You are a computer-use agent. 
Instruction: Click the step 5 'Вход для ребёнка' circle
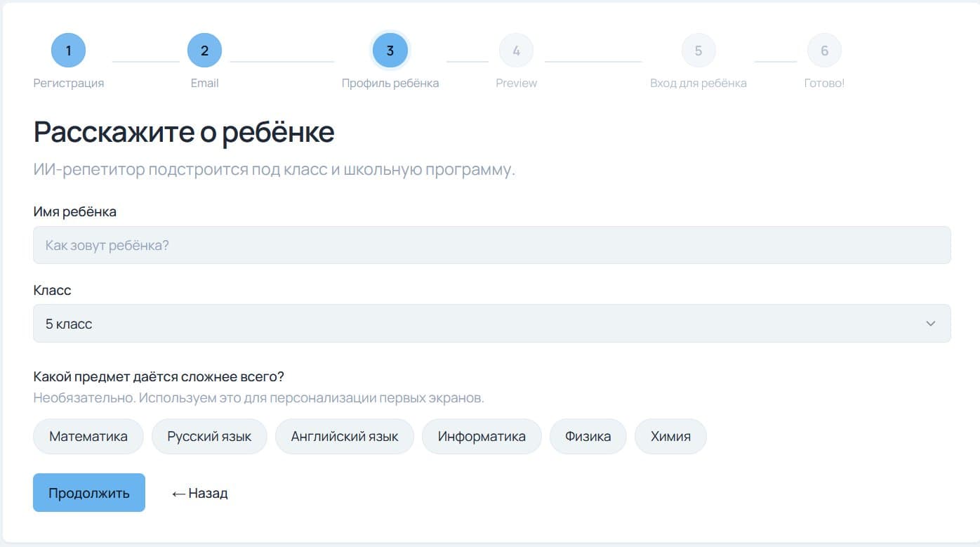tap(698, 50)
